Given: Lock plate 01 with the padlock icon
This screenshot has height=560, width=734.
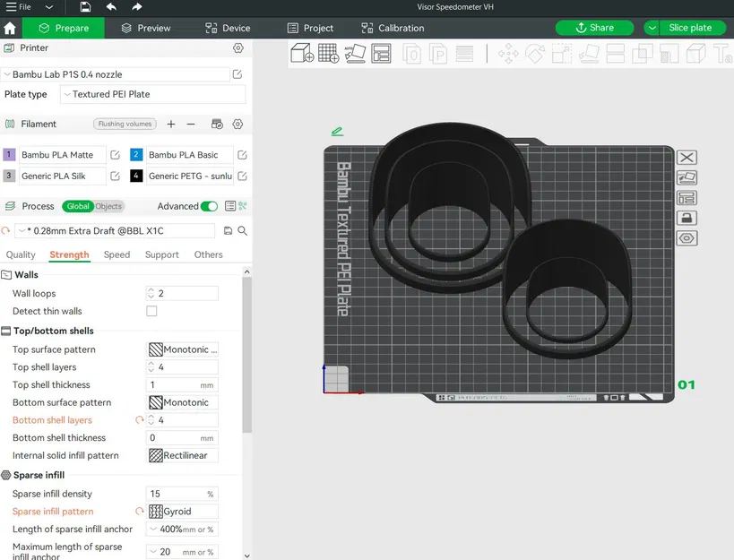Looking at the screenshot, I should tap(687, 218).
